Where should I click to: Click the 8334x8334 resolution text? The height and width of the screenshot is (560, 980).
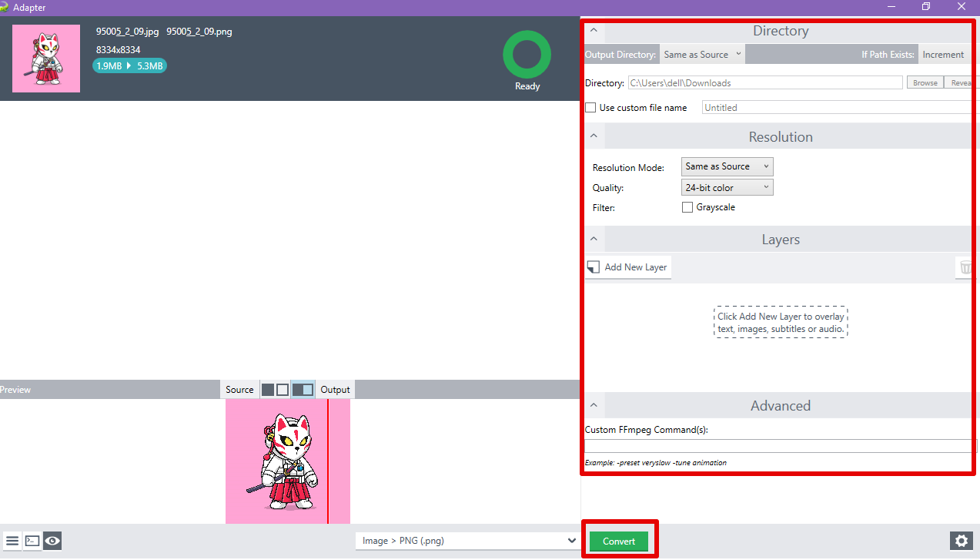coord(118,49)
